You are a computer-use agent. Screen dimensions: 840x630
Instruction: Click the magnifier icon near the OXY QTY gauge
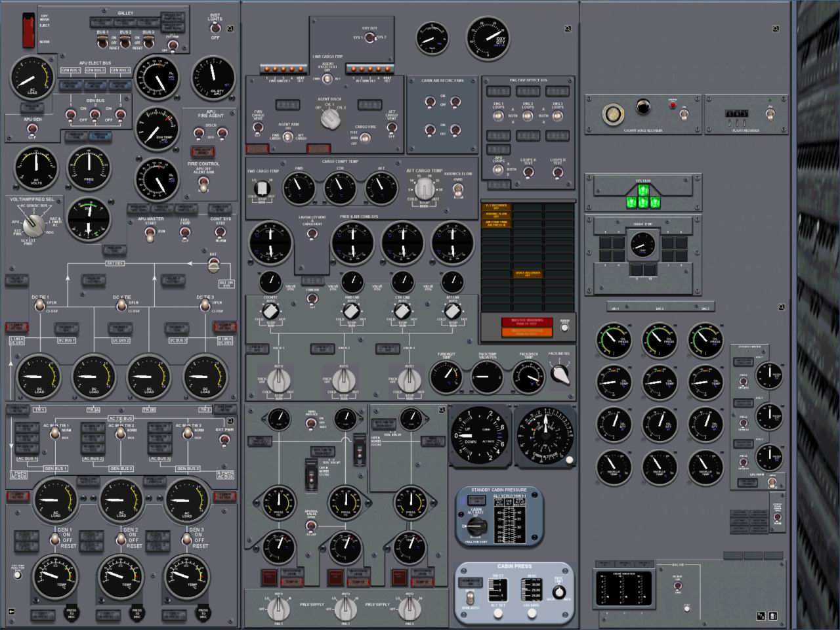pos(568,29)
